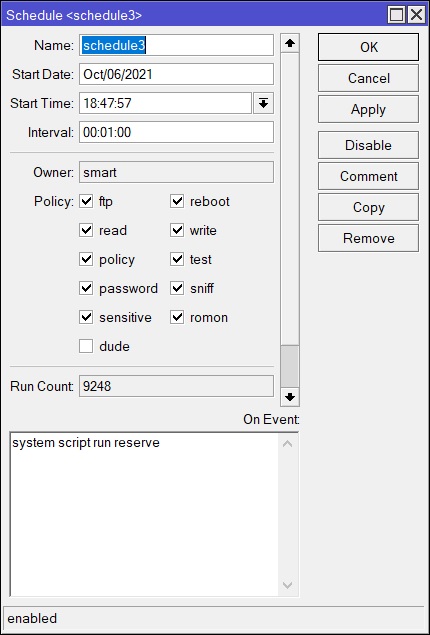
Task: Click the 'enabled' status text
Action: click(x=32, y=618)
